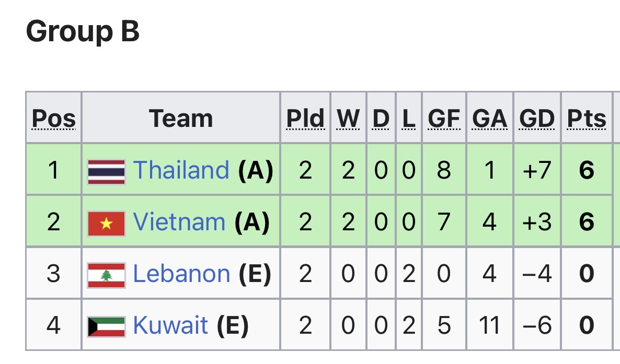Click the L column header
The height and width of the screenshot is (364, 620).
click(409, 119)
